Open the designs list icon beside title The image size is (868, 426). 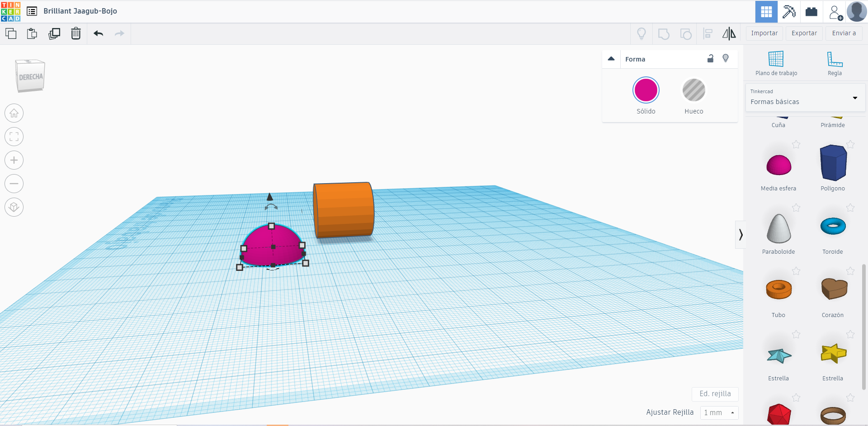coord(32,11)
